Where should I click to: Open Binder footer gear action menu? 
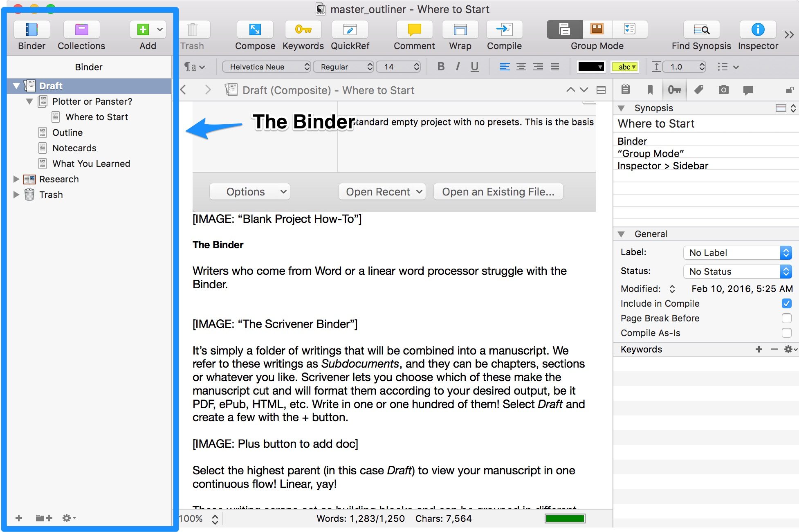tap(69, 518)
